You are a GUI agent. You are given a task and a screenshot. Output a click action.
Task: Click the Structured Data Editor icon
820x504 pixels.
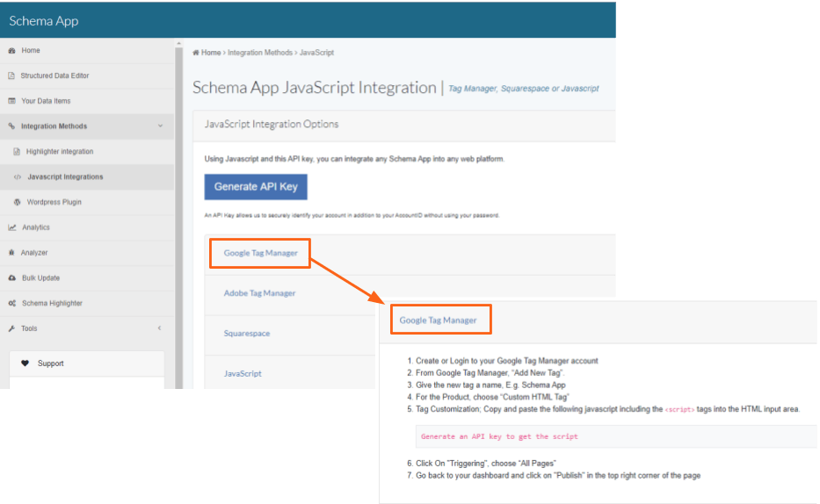(11, 76)
